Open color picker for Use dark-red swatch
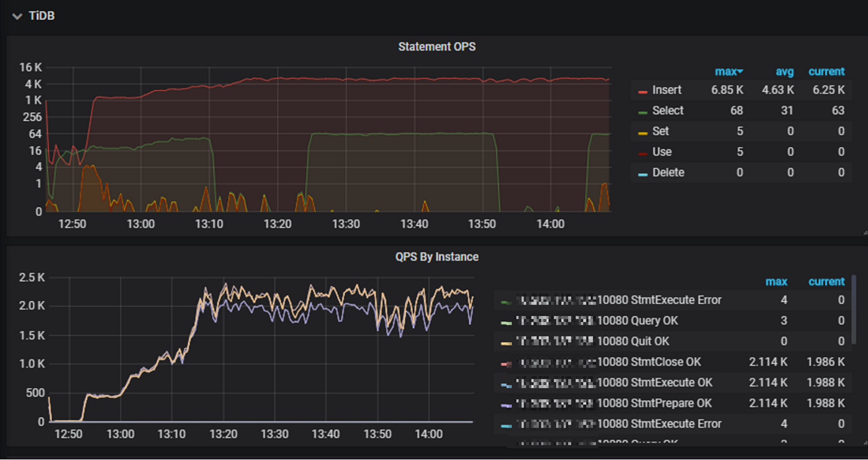The image size is (868, 460). pos(643,154)
